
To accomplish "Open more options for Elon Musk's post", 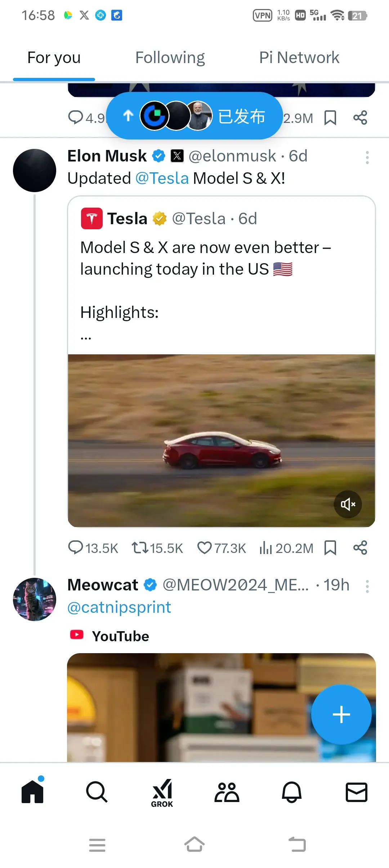I will (367, 158).
